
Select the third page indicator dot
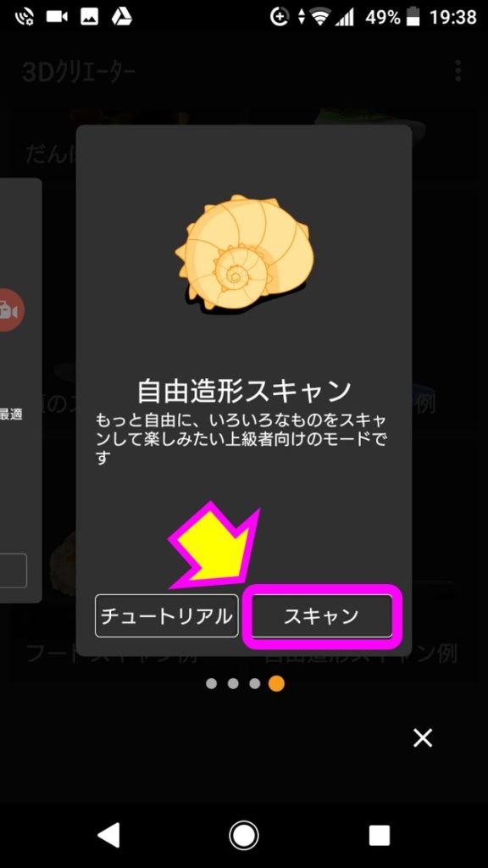[x=254, y=684]
